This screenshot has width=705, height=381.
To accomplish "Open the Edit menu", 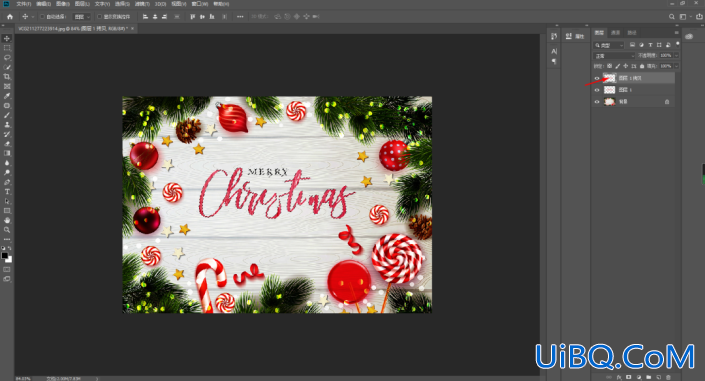I will 43,4.
